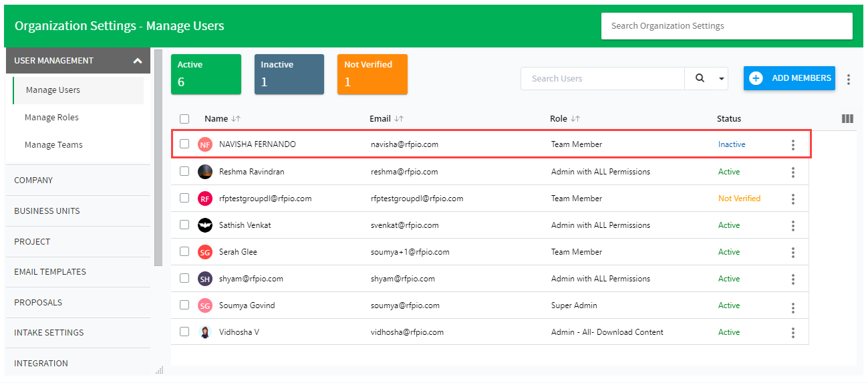Click the Not Verified status link
Image resolution: width=868 pixels, height=383 pixels.
pyautogui.click(x=739, y=199)
